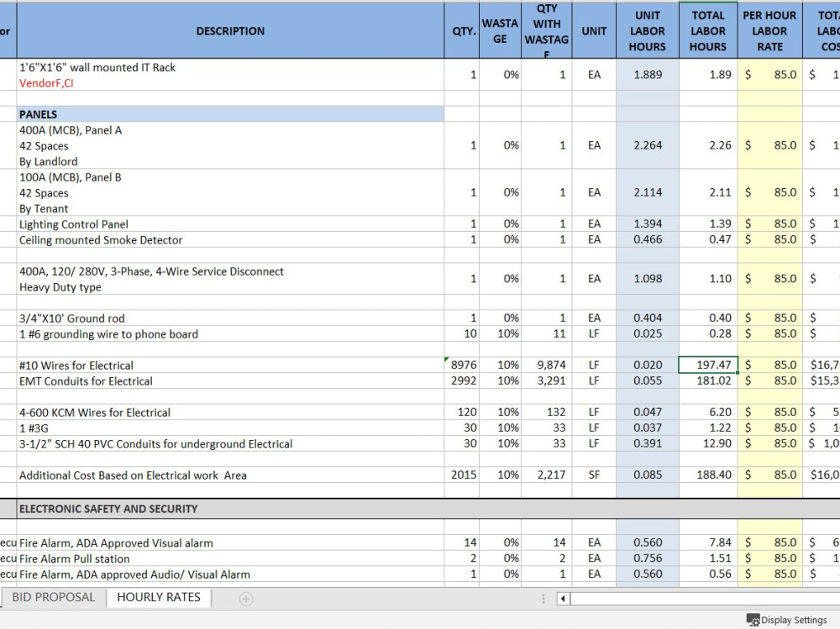Select the 100A Panel B description cell
Screen dimensions: 840x629
click(x=230, y=193)
